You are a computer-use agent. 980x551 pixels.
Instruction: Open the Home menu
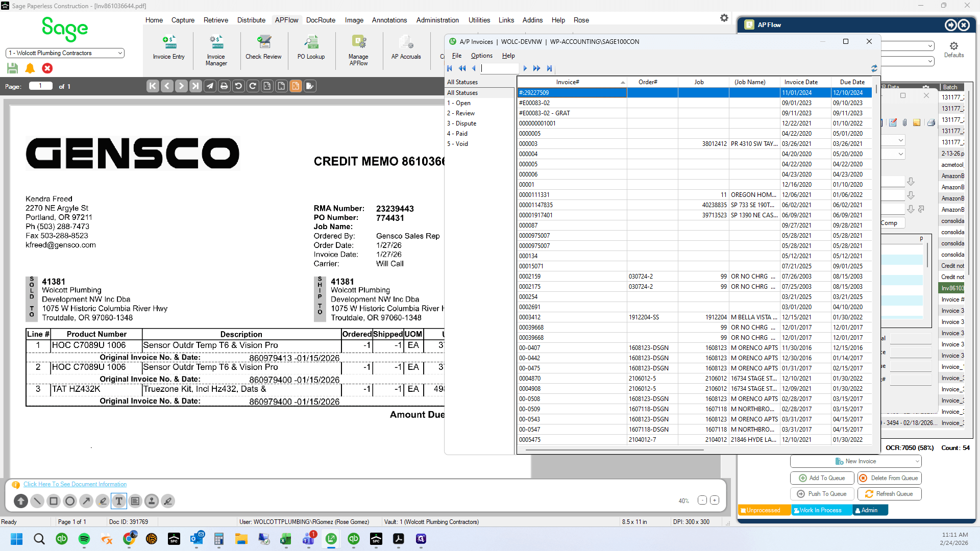coord(154,20)
